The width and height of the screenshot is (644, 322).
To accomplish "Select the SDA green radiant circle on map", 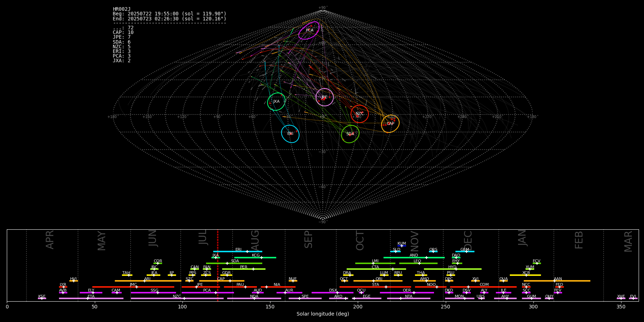I will pos(350,134).
